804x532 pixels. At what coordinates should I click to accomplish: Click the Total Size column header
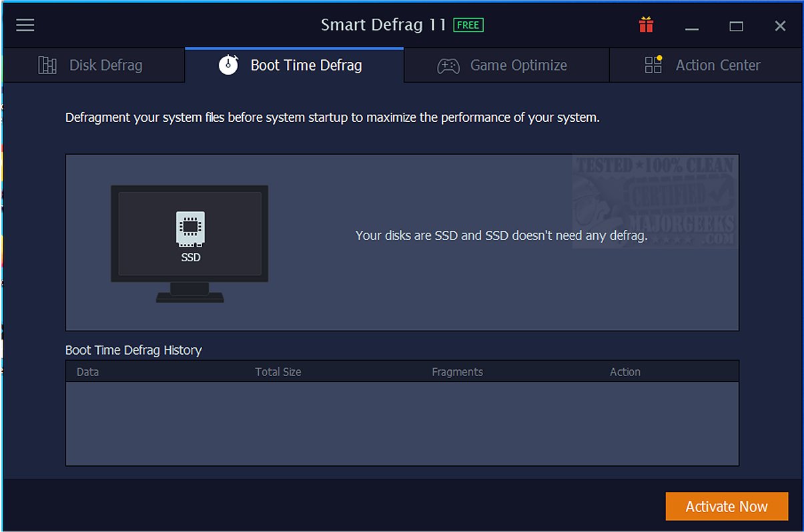point(278,372)
